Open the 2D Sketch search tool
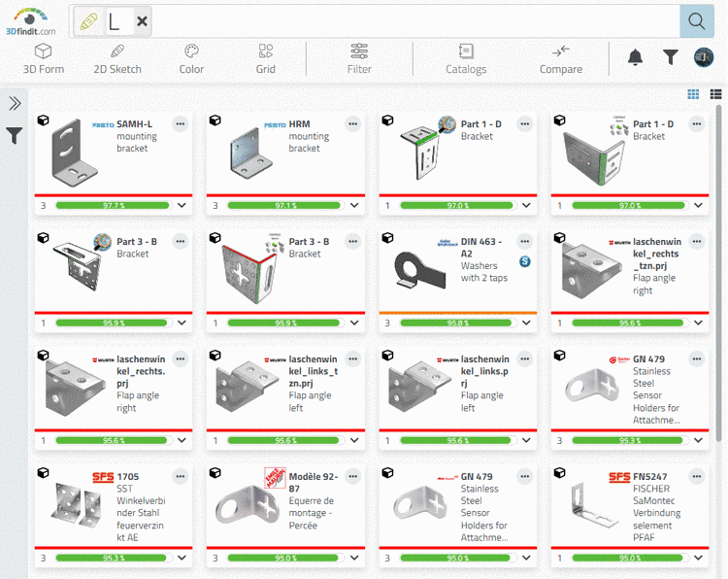The width and height of the screenshot is (728, 579). pyautogui.click(x=117, y=59)
